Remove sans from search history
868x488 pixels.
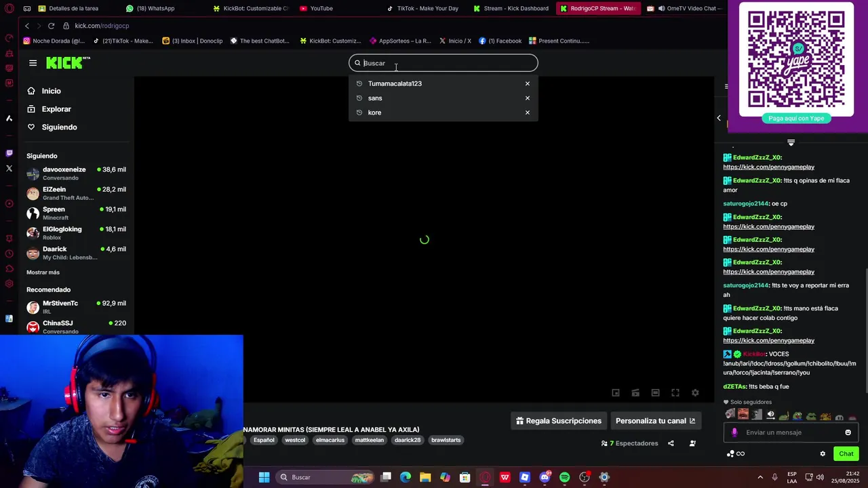pos(527,98)
